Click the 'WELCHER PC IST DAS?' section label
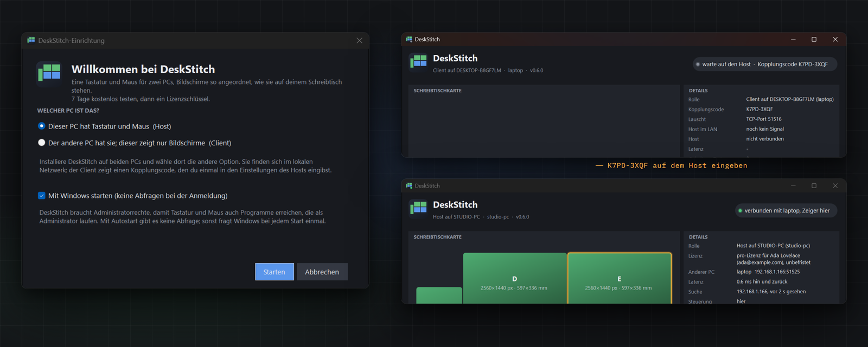868x347 pixels. tap(68, 111)
